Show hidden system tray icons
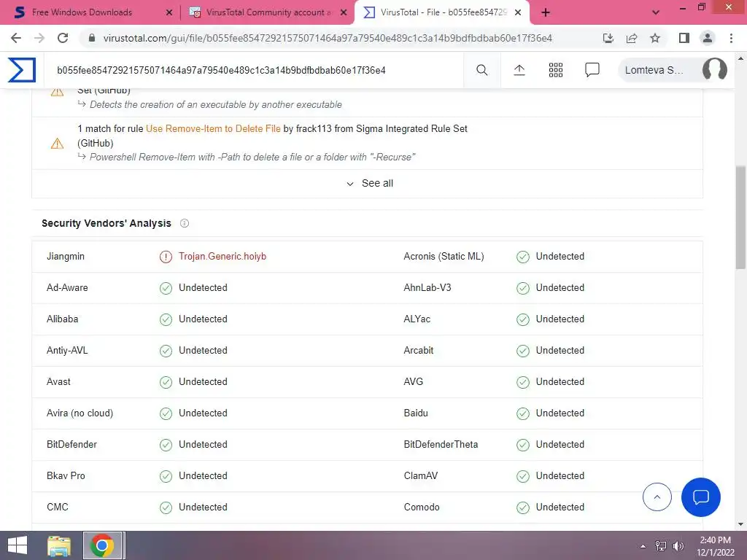The width and height of the screenshot is (747, 560). coord(643,546)
